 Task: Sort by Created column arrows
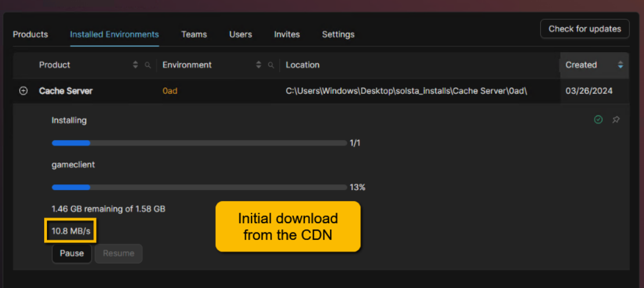[621, 65]
